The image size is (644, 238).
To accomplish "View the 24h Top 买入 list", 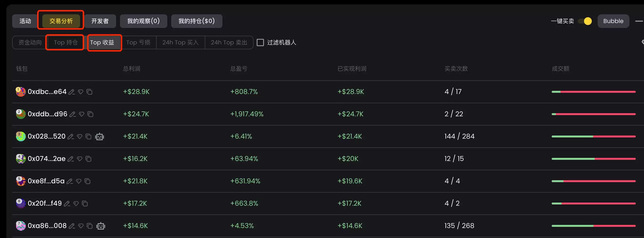I will pos(180,42).
